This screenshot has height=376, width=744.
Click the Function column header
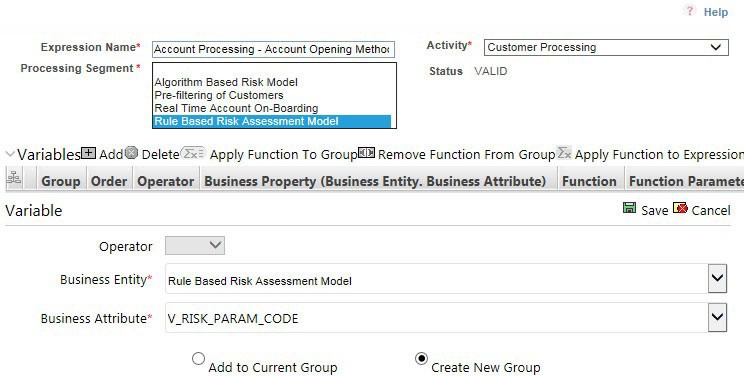tap(589, 181)
